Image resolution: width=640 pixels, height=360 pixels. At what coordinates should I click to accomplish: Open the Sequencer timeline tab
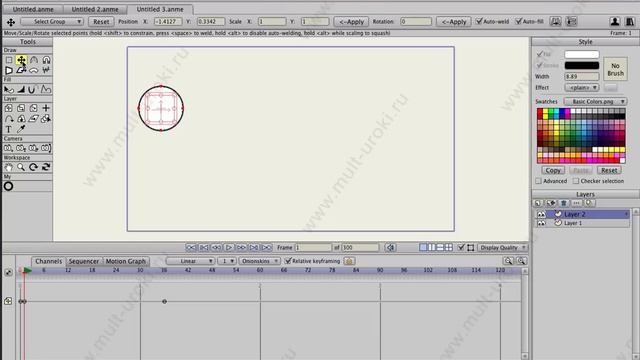84,261
